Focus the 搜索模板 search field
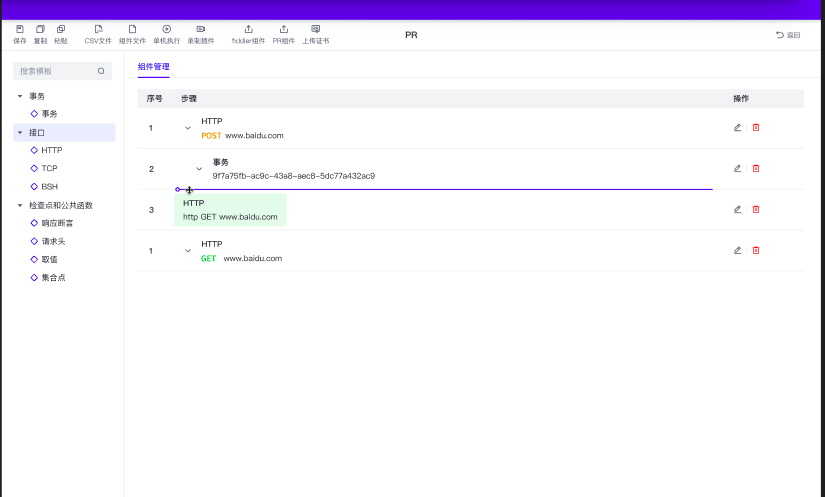This screenshot has width=825, height=497. click(56, 71)
